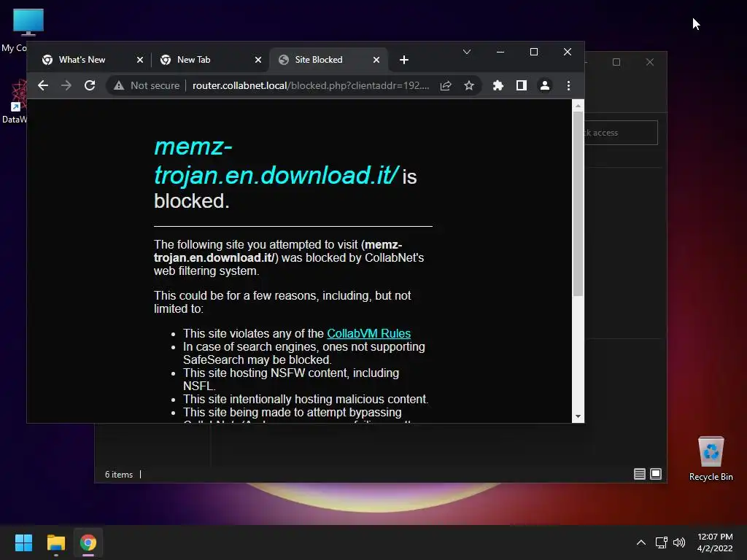Click the Not secure warning icon
This screenshot has width=747, height=560.
coord(119,85)
